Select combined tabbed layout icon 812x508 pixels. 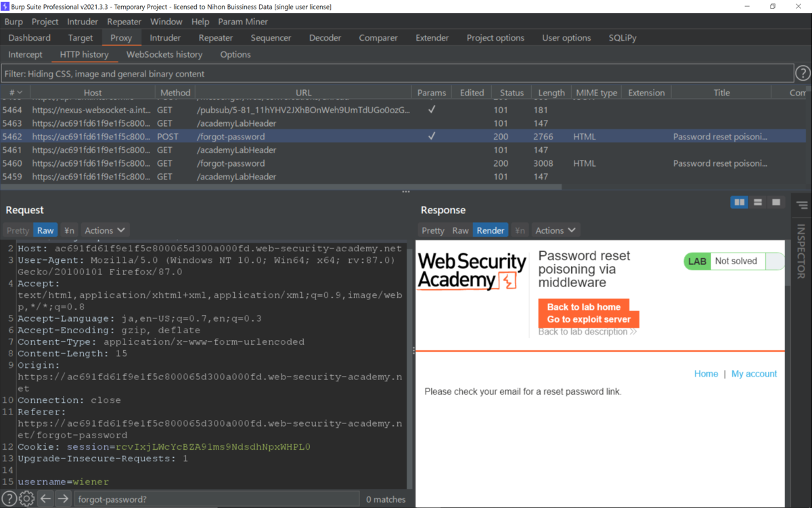coord(776,202)
